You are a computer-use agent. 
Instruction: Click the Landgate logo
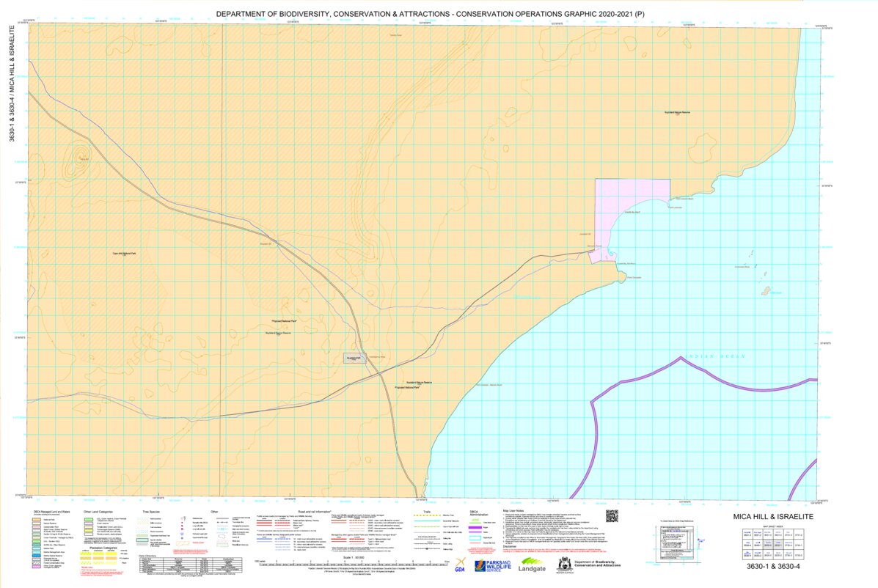coord(532,565)
